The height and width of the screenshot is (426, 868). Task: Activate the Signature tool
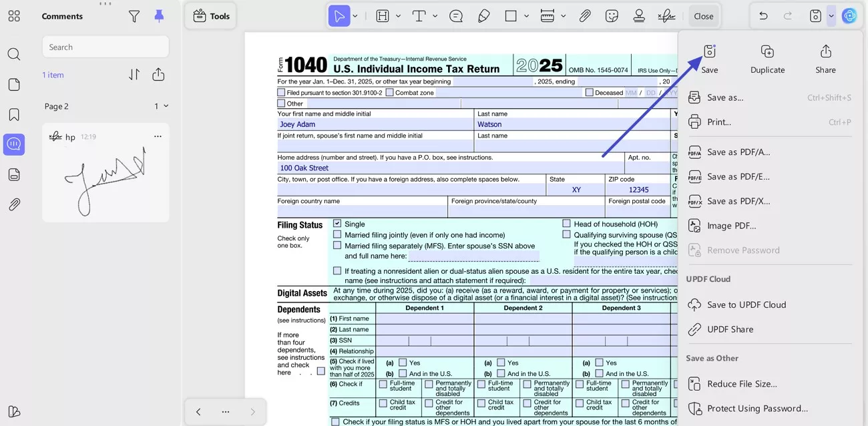pos(666,15)
